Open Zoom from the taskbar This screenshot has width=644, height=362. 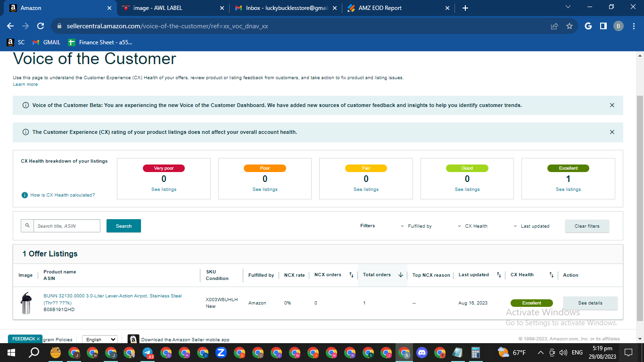[x=221, y=353]
